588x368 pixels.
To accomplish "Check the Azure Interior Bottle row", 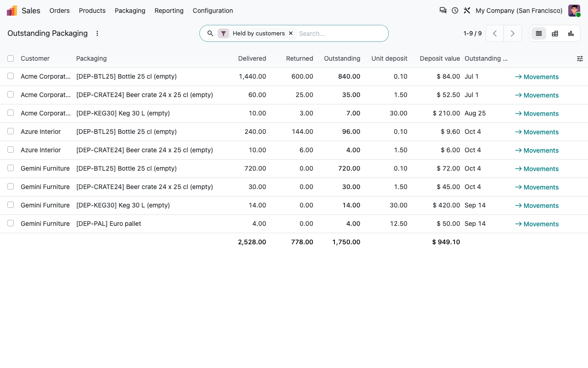I will pos(11,131).
